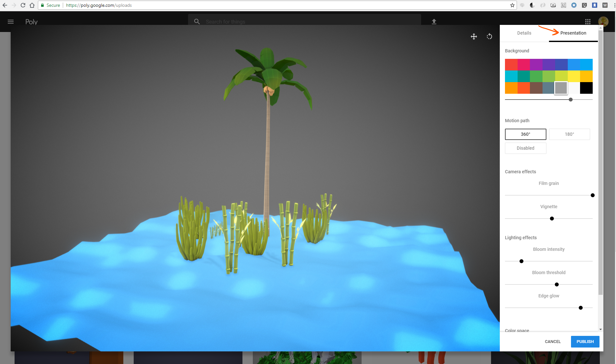
Task: Pick the white background swatch
Action: coord(574,88)
